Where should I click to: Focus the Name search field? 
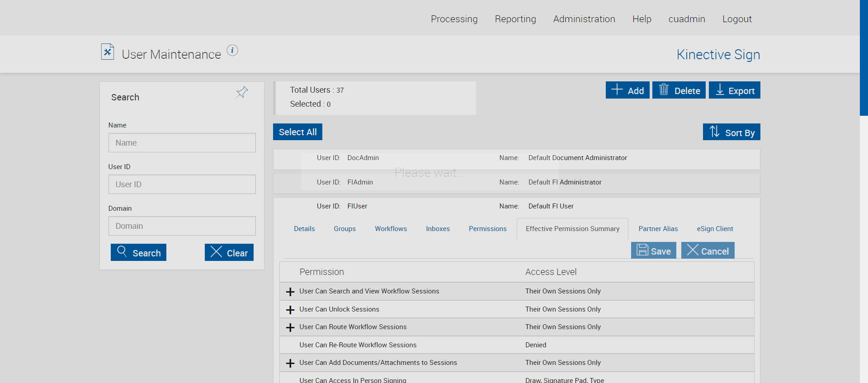click(182, 143)
